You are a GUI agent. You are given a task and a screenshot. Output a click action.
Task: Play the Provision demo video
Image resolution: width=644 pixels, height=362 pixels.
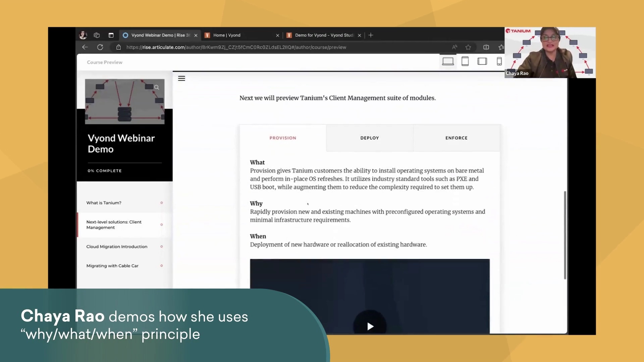pyautogui.click(x=370, y=326)
